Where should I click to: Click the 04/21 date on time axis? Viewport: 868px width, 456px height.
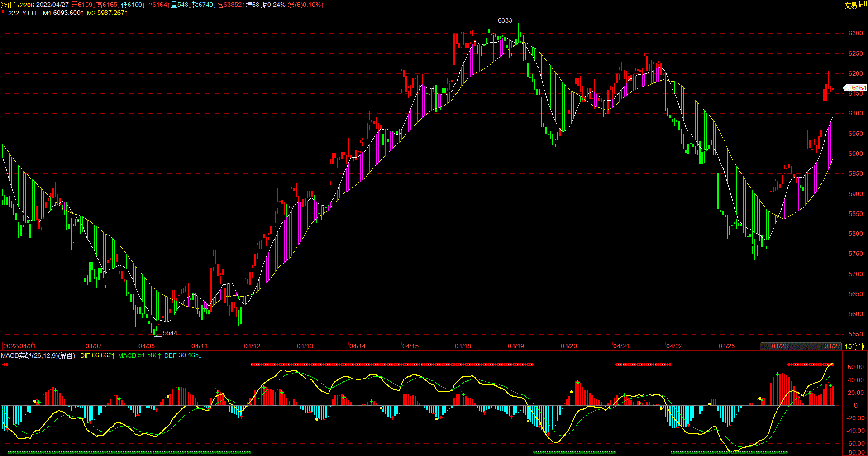click(621, 346)
